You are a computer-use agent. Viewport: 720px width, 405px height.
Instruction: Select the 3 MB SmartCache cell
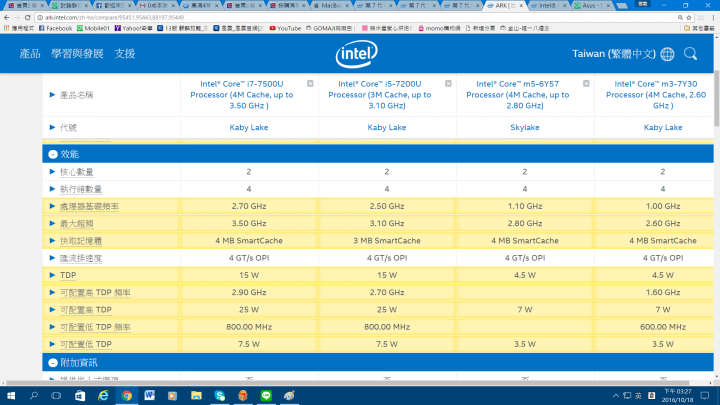[387, 241]
